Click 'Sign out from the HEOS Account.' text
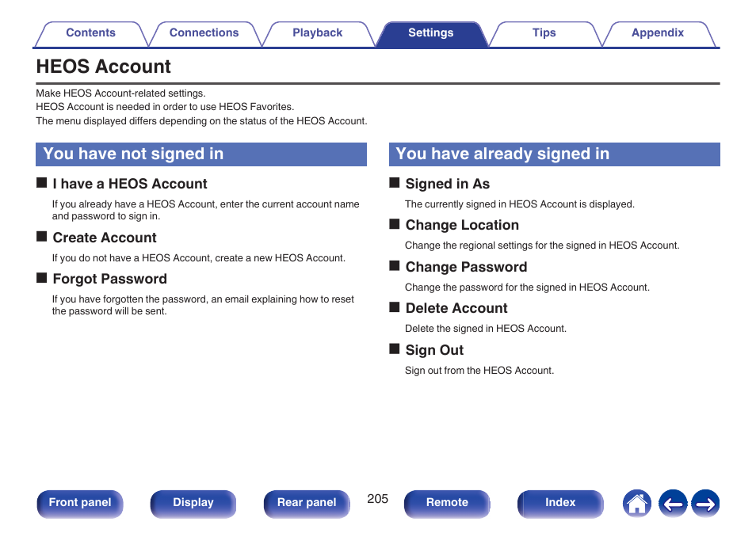This screenshot has height=533, width=756. [x=479, y=371]
